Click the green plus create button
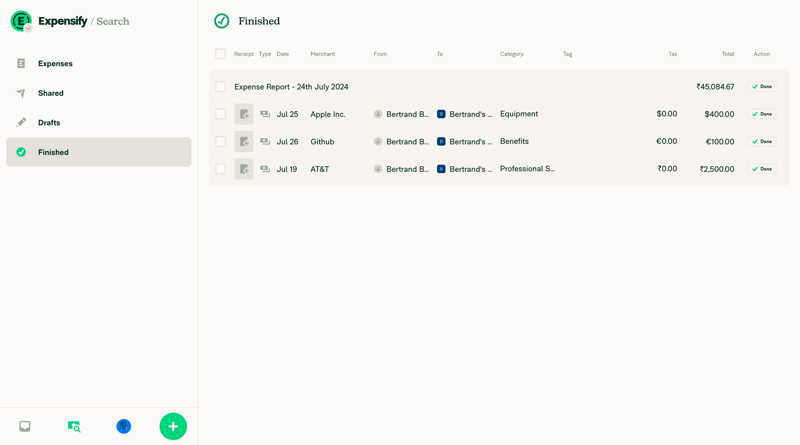 pyautogui.click(x=173, y=426)
